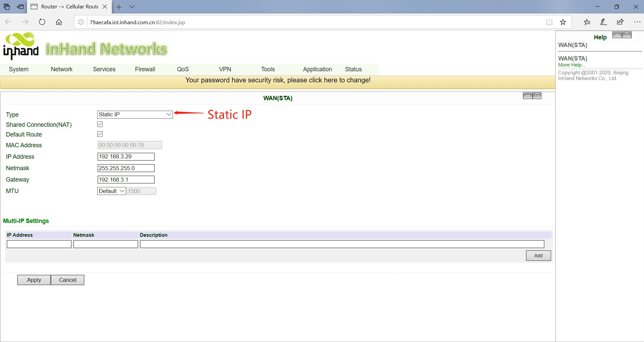Open reading view icon

pos(549,22)
